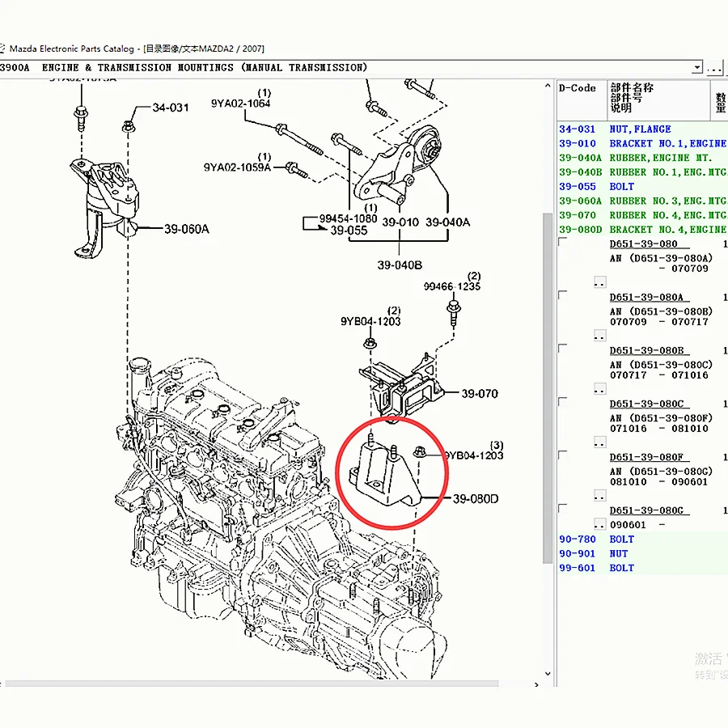Click the ellipsis button beside section dropdown
The image size is (728, 728).
tap(716, 68)
